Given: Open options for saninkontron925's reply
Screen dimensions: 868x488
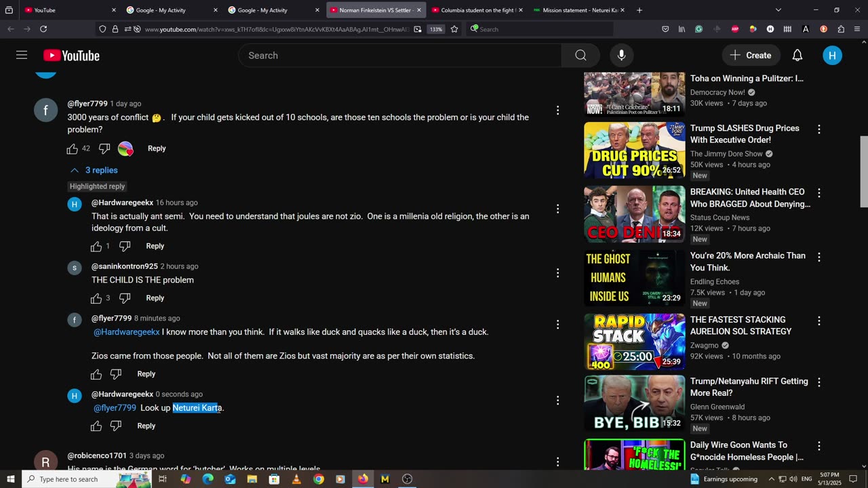Looking at the screenshot, I should (x=557, y=272).
